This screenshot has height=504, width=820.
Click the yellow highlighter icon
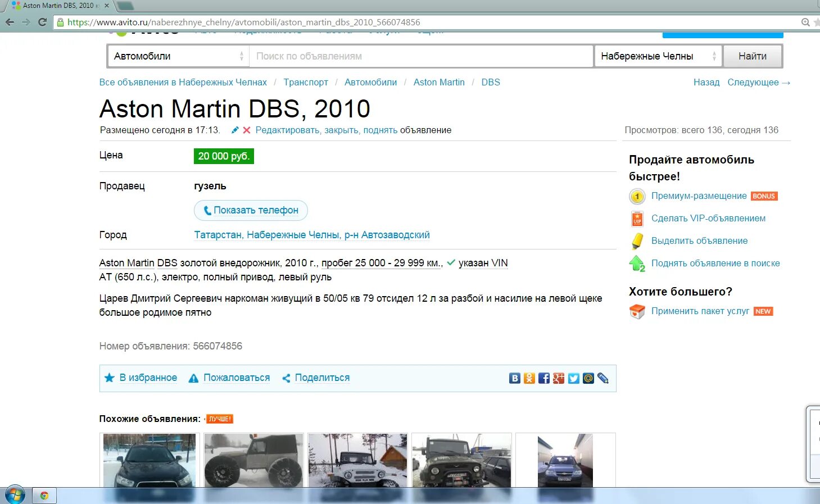pyautogui.click(x=637, y=241)
